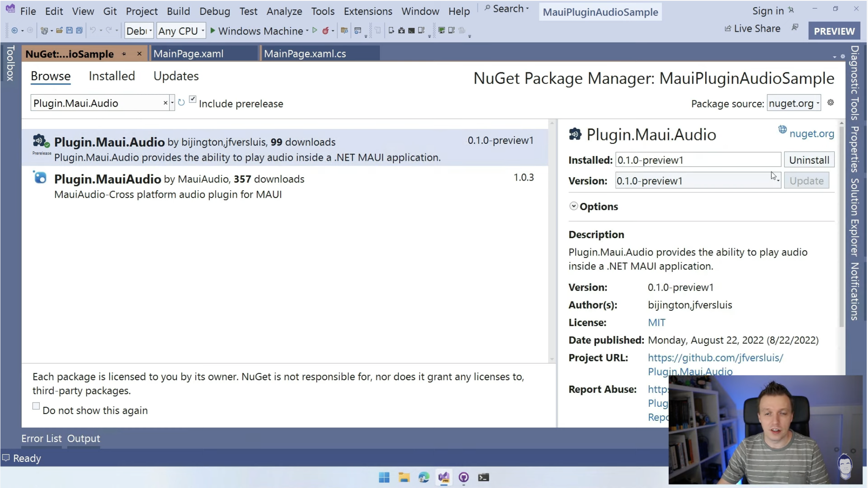Click the Navigate Backward toolbar icon
The height and width of the screenshot is (488, 868).
pyautogui.click(x=14, y=30)
